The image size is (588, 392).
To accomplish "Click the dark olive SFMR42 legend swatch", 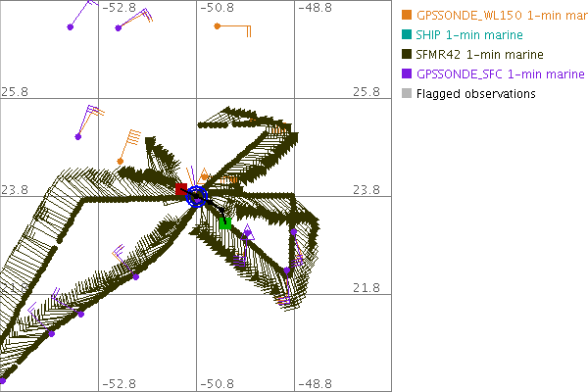I will click(407, 54).
